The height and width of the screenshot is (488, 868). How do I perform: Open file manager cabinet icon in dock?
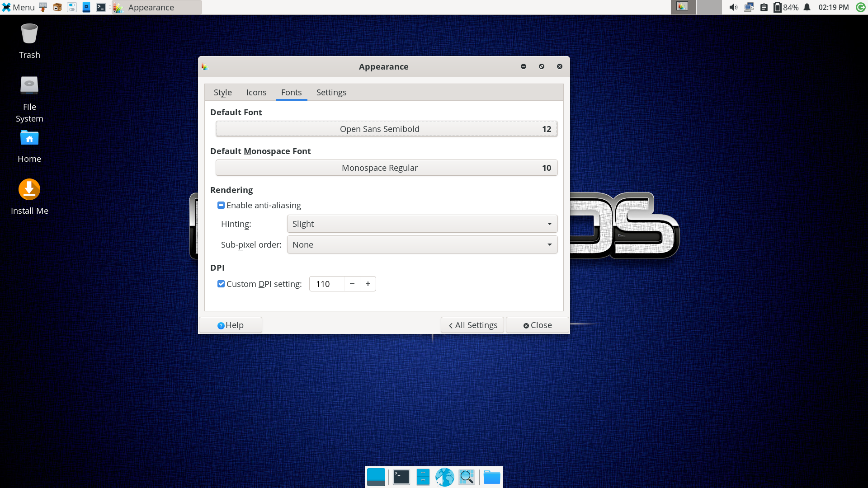coord(423,477)
